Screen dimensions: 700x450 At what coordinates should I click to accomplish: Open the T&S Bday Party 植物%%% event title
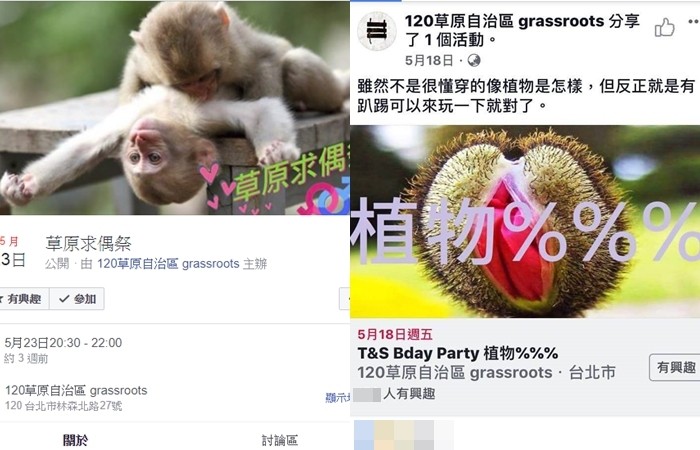click(458, 353)
